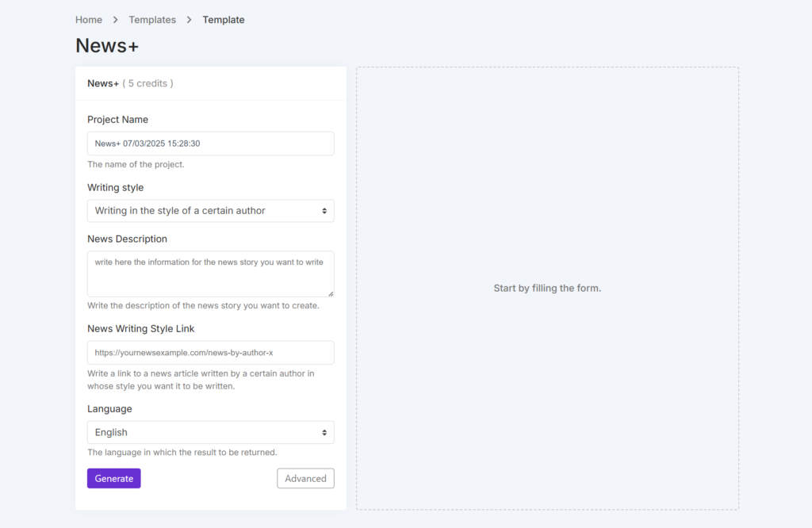Click the chevron separator after Home
Viewport: 812px width, 528px height.
115,20
